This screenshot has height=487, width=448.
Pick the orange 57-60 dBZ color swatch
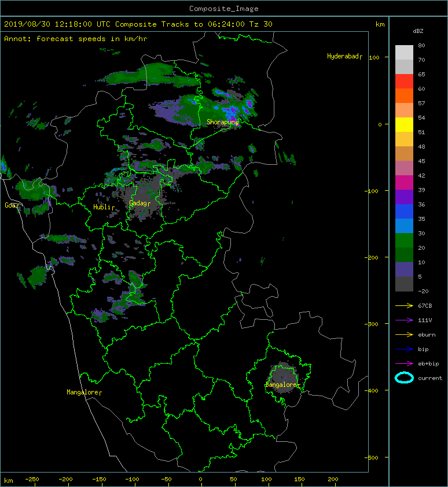[404, 96]
